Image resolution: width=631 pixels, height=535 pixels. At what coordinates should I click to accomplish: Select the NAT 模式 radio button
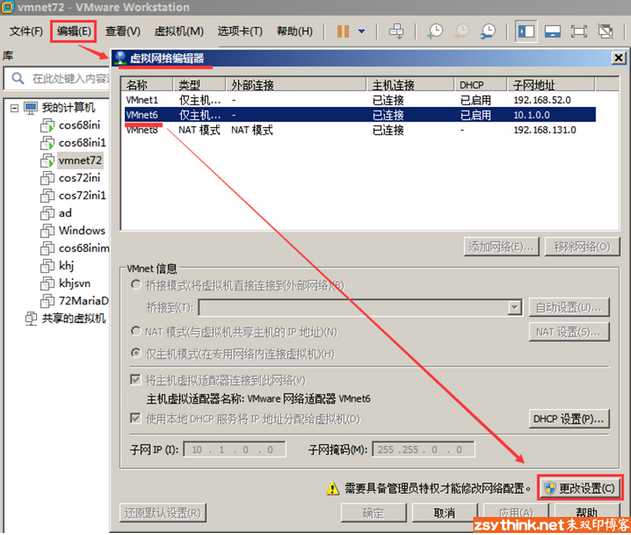tap(136, 331)
